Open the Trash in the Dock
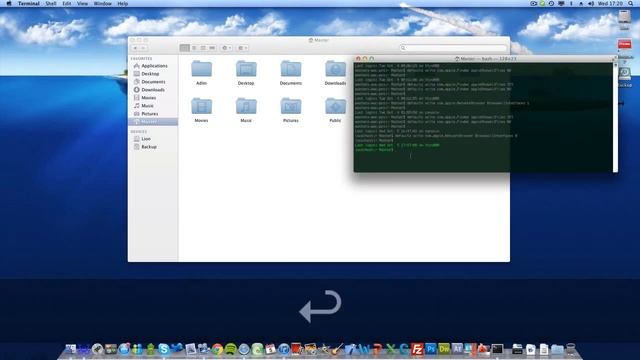The width and height of the screenshot is (640, 360). click(x=571, y=349)
